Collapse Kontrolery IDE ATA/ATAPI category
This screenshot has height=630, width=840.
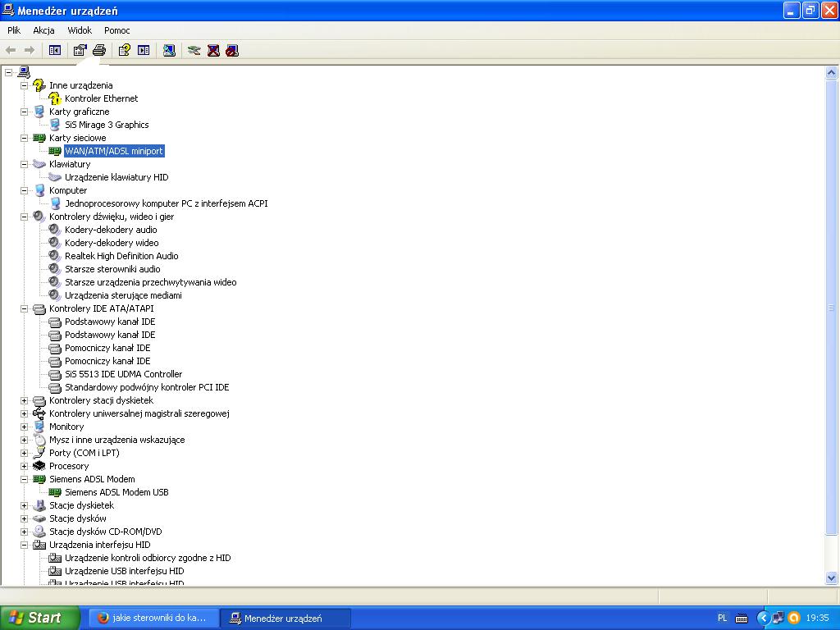click(x=24, y=308)
